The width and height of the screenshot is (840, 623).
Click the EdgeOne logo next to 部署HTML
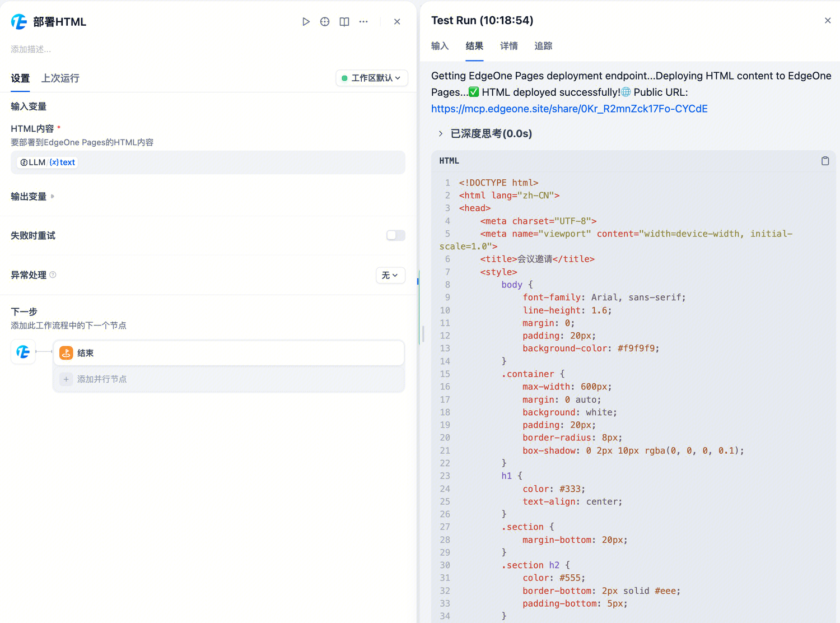coord(19,22)
